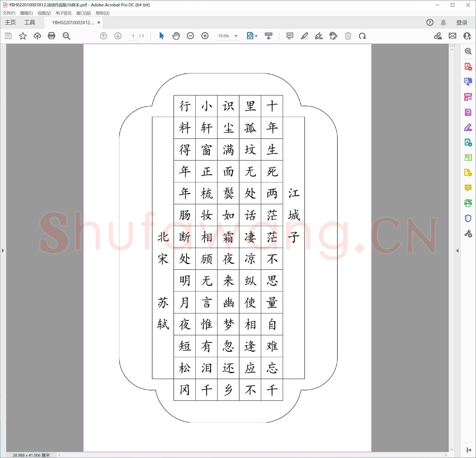Click the Save file icon

coord(8,36)
